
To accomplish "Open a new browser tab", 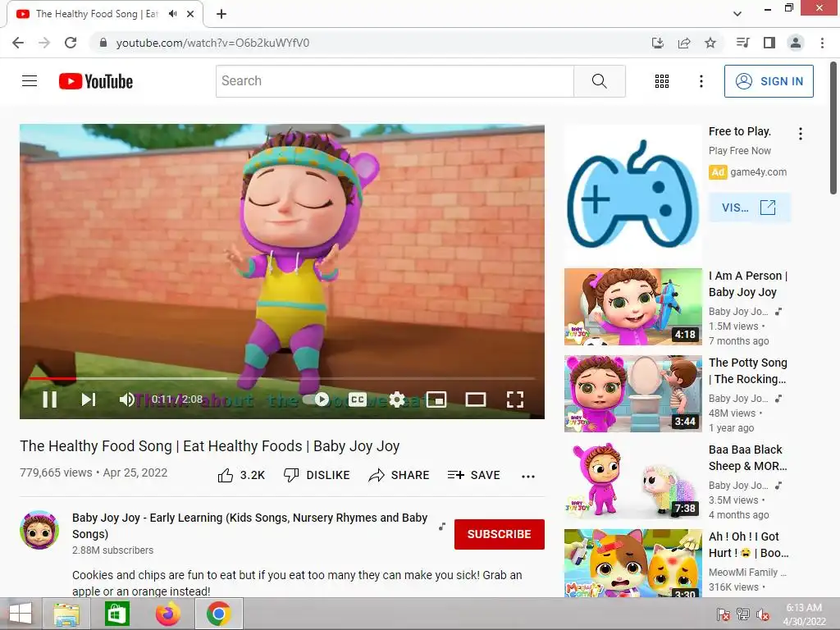I will coord(221,14).
